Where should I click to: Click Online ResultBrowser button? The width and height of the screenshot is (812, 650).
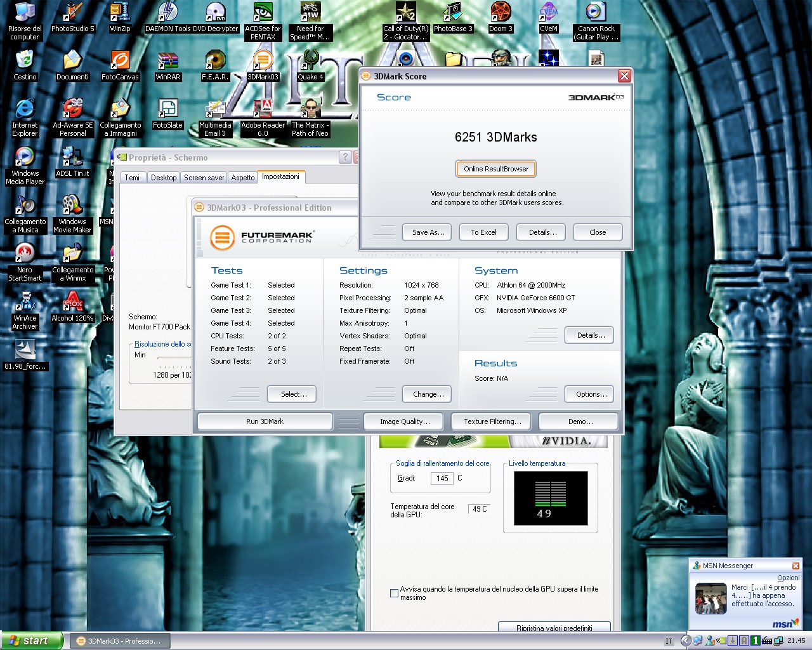[x=496, y=169]
